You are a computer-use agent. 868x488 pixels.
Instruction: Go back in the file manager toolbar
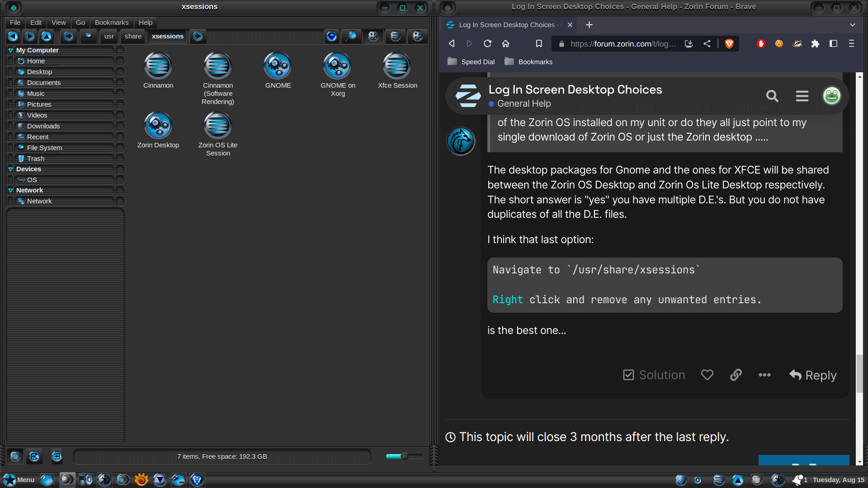tap(13, 36)
